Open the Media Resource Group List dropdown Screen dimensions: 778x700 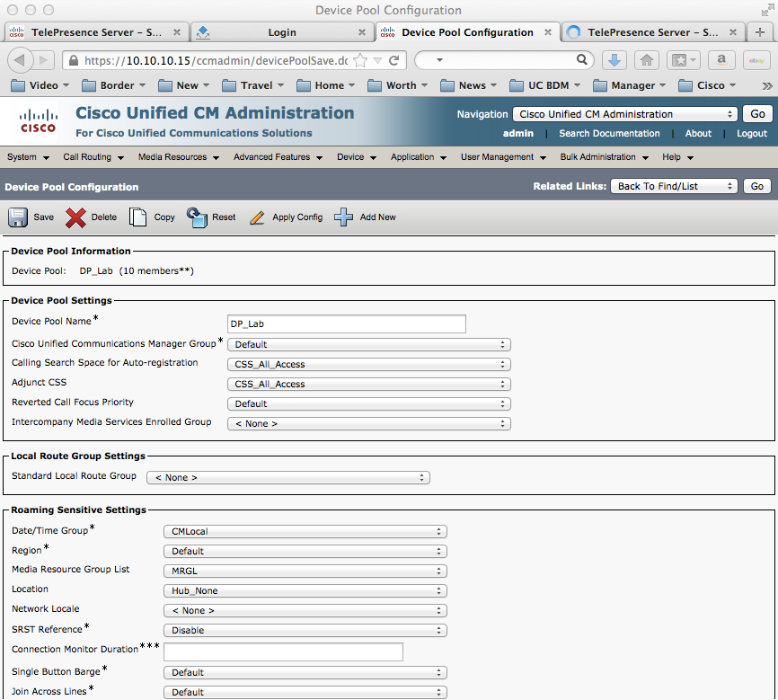coord(305,572)
